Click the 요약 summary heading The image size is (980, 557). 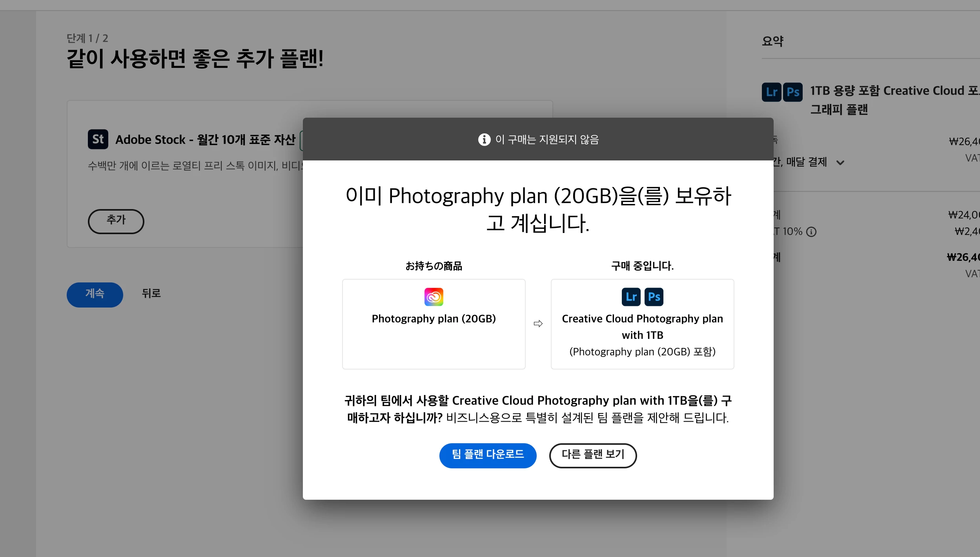tap(772, 41)
